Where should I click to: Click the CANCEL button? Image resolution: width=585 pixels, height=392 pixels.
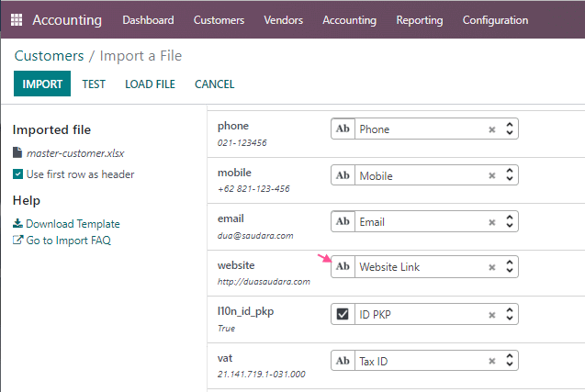(x=215, y=84)
